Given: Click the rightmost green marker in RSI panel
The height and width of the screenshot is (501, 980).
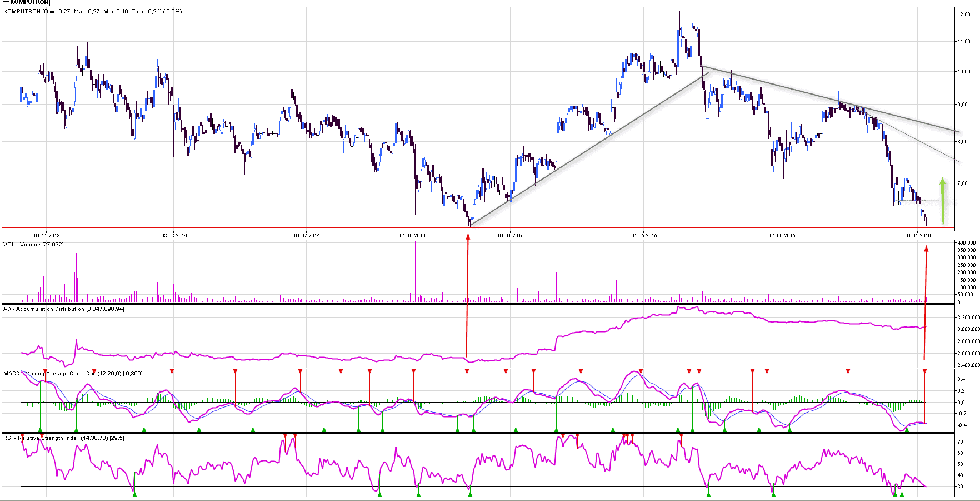Looking at the screenshot, I should (902, 494).
